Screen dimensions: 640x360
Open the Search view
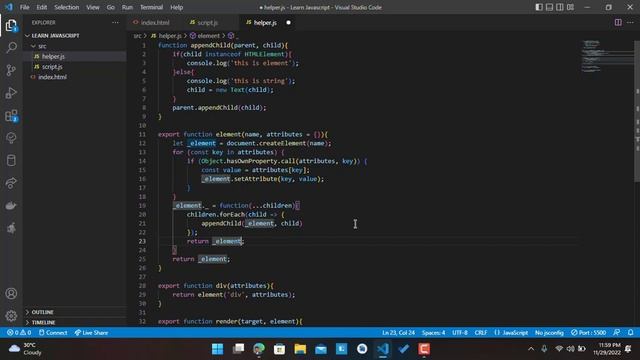click(x=11, y=48)
